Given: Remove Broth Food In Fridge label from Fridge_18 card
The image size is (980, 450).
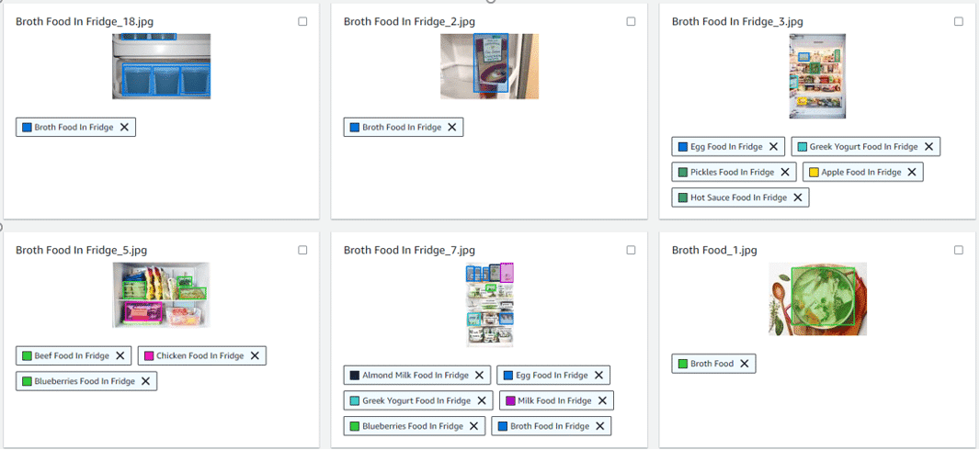Looking at the screenshot, I should click(124, 128).
